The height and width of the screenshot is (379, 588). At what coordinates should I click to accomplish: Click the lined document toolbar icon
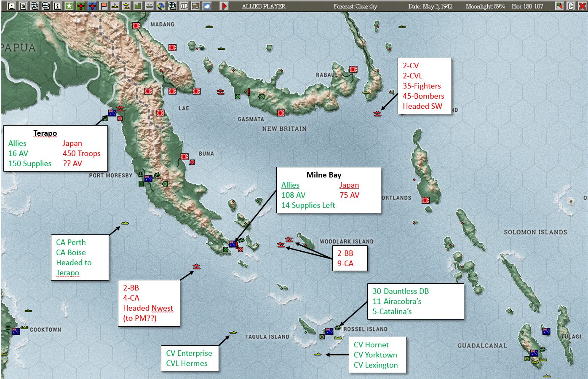point(23,6)
